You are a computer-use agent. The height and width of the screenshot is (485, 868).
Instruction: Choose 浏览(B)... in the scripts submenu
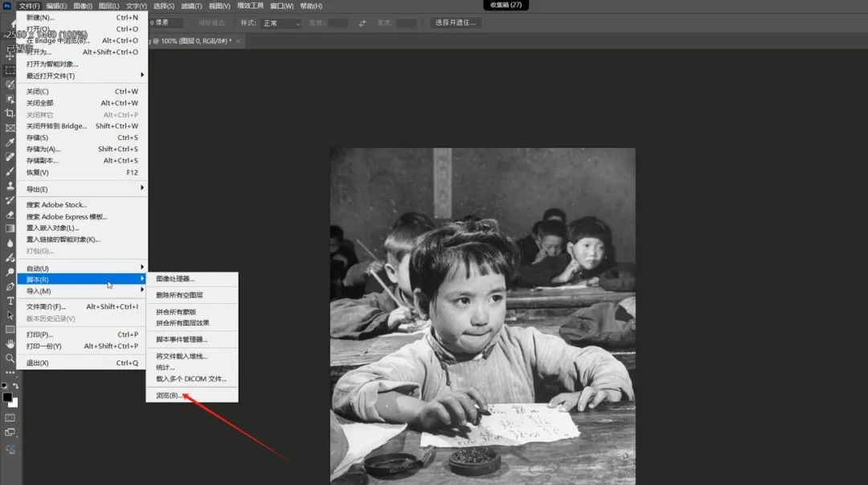pyautogui.click(x=192, y=395)
